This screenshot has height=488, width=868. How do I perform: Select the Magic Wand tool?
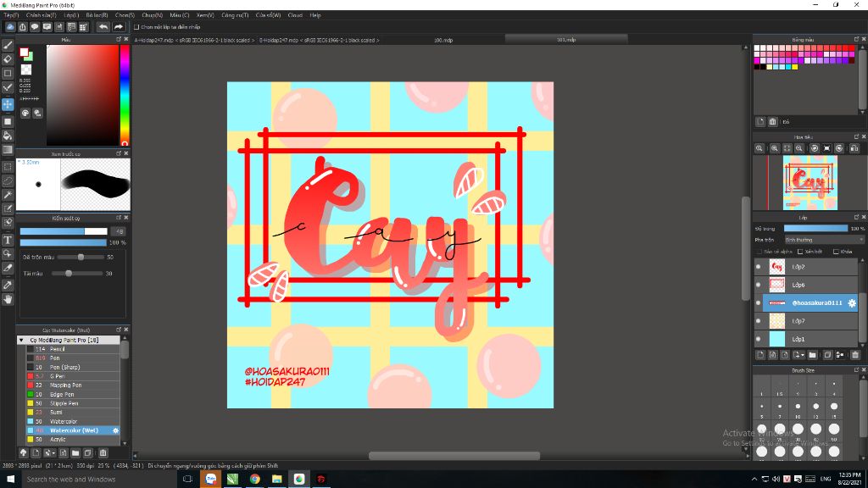tap(8, 195)
